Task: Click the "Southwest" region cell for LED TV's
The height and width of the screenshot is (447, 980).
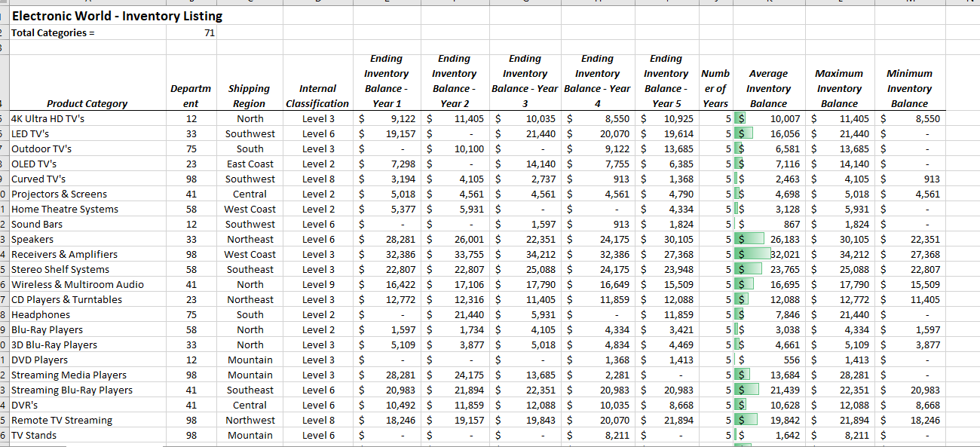Action: [250, 133]
